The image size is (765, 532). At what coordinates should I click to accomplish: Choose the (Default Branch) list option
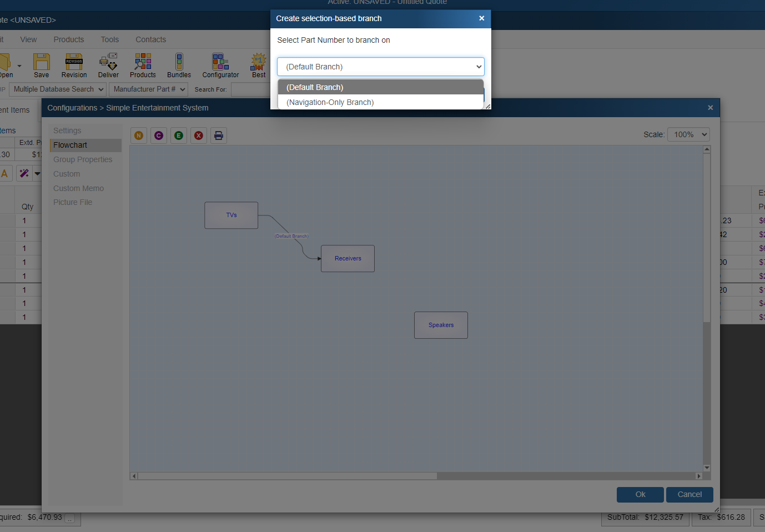[381, 87]
